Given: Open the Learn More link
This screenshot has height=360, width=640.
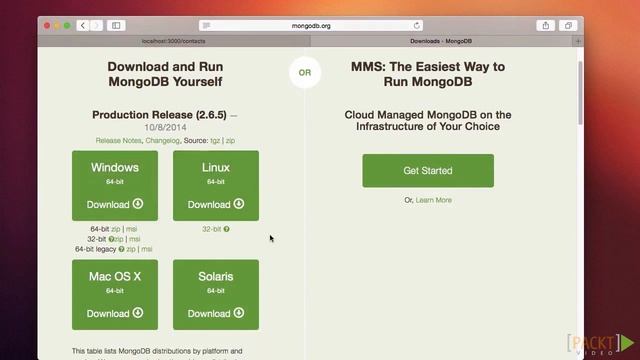Looking at the screenshot, I should pyautogui.click(x=433, y=200).
